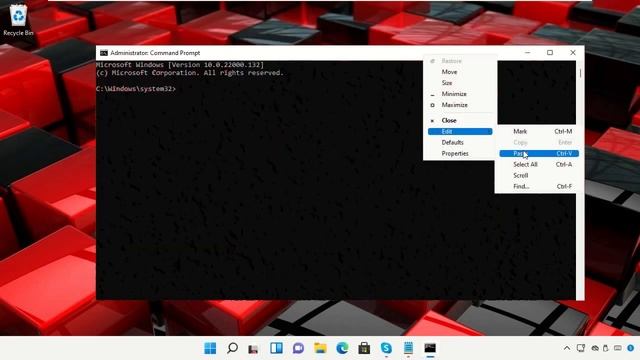Click the Administrator: Command Prompt title text

(155, 53)
